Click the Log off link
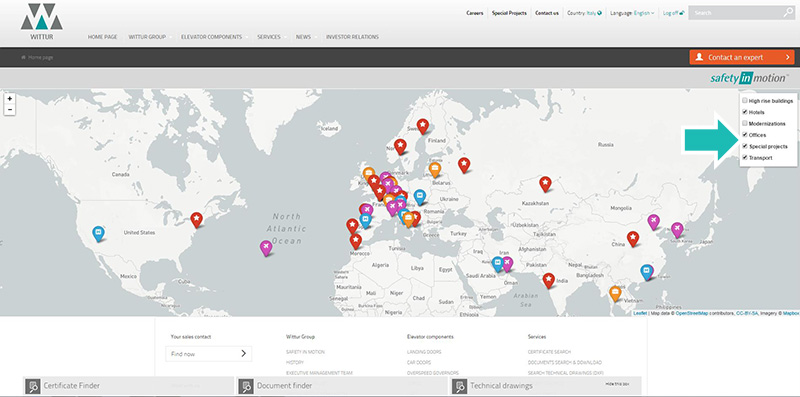Viewport: 800px width, 397px height. 670,13
